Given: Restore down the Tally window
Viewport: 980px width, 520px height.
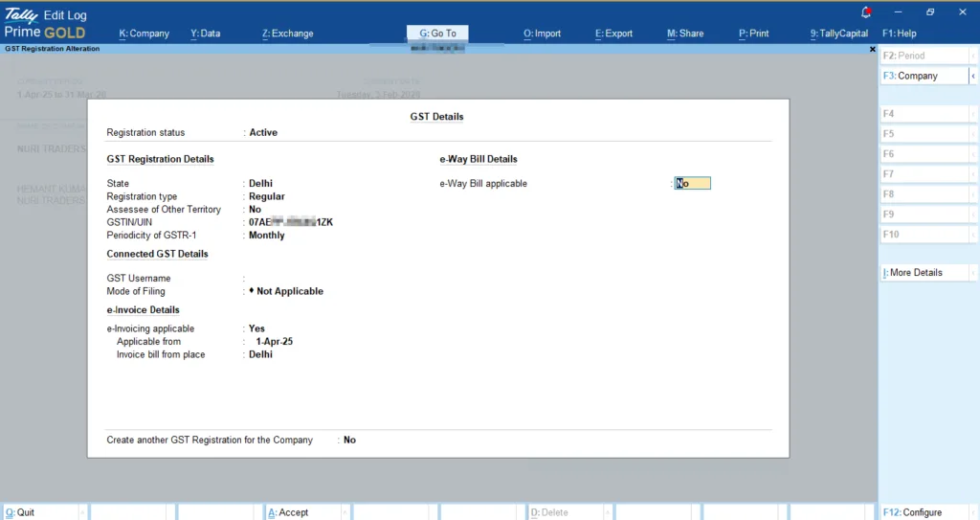Looking at the screenshot, I should (x=930, y=12).
